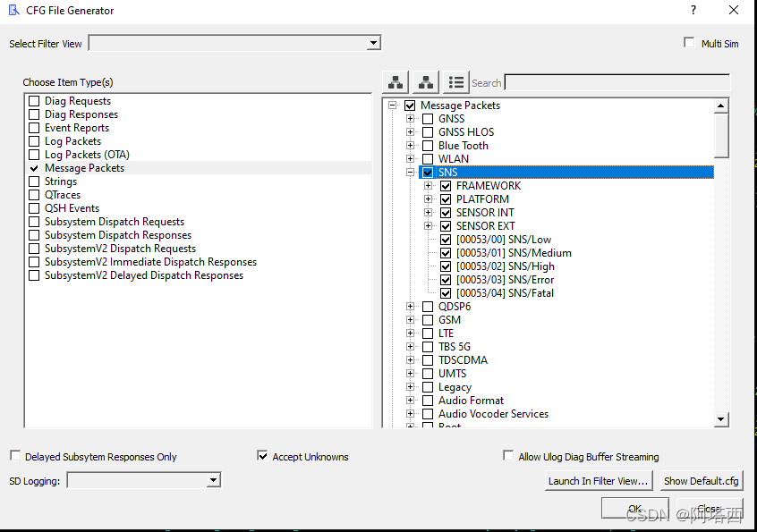Expand the GNSS HLOS tree node

coord(410,132)
